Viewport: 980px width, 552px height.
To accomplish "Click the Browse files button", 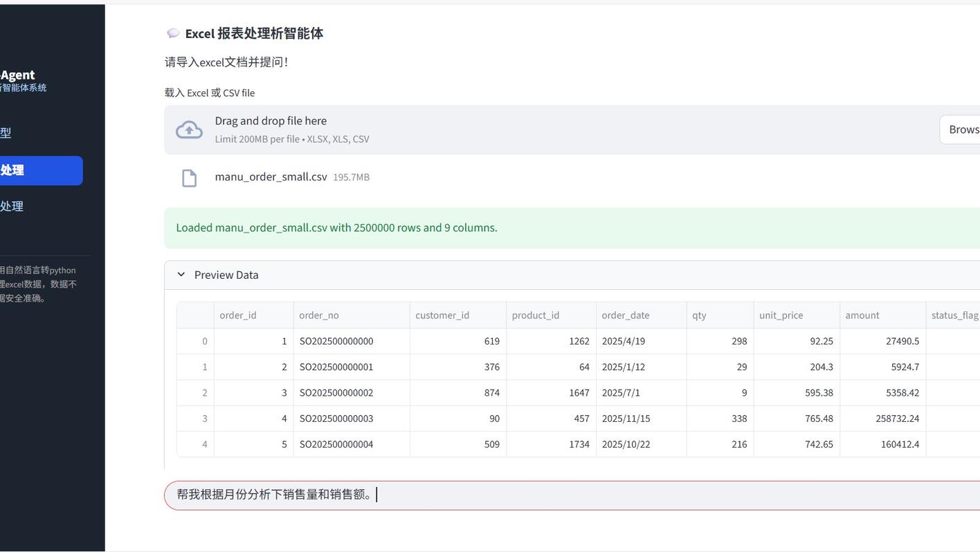I will [960, 129].
